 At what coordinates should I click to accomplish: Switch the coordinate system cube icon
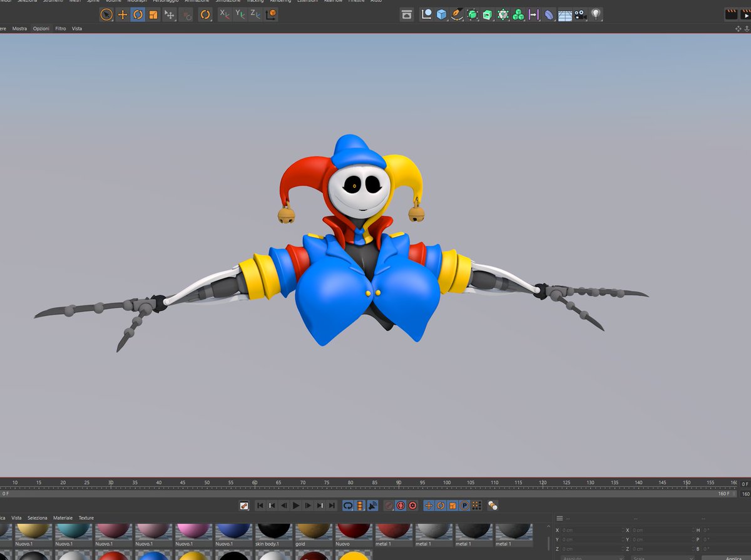271,14
